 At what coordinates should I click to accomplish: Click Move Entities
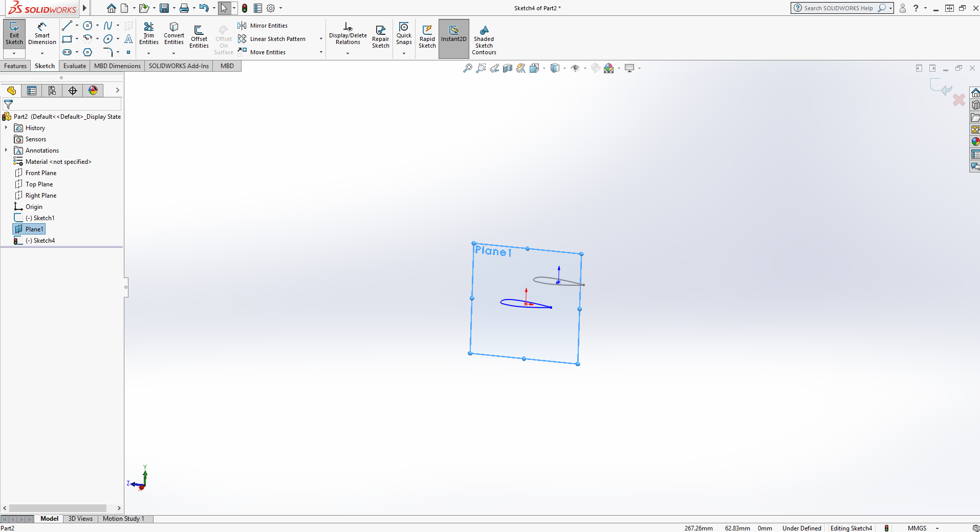point(262,52)
